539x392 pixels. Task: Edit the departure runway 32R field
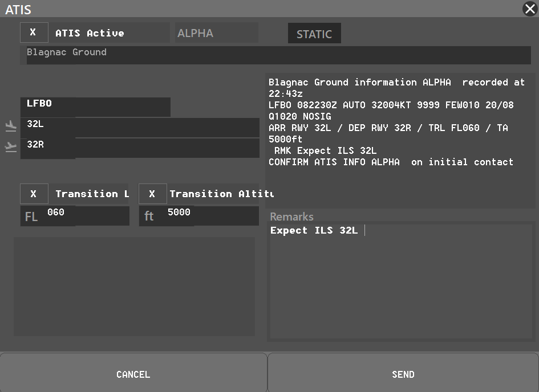[140, 148]
